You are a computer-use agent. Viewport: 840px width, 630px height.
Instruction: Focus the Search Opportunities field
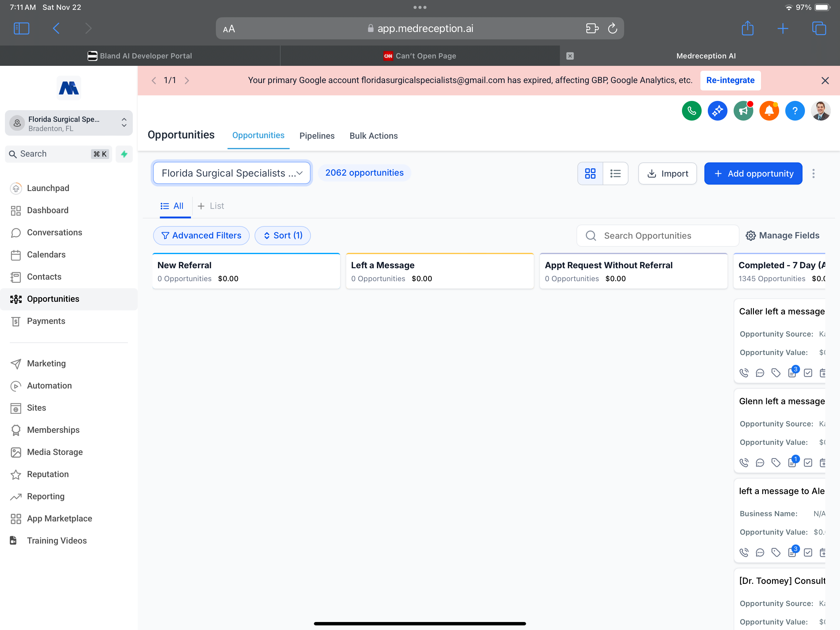[x=658, y=236]
